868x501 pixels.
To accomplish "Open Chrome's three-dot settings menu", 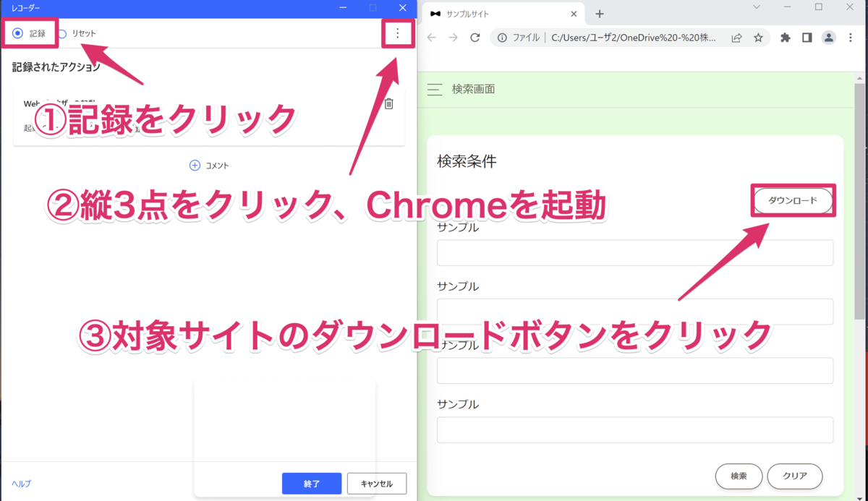I will (x=851, y=38).
